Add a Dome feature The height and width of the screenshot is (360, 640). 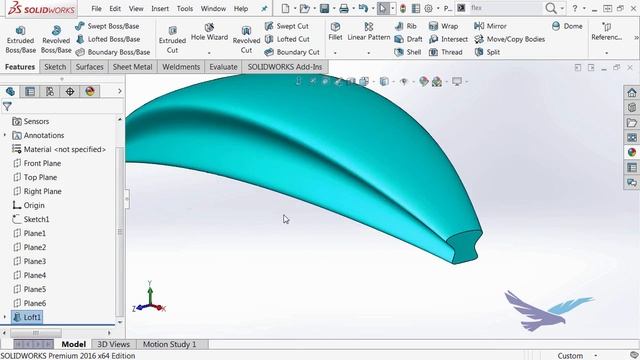click(x=567, y=26)
